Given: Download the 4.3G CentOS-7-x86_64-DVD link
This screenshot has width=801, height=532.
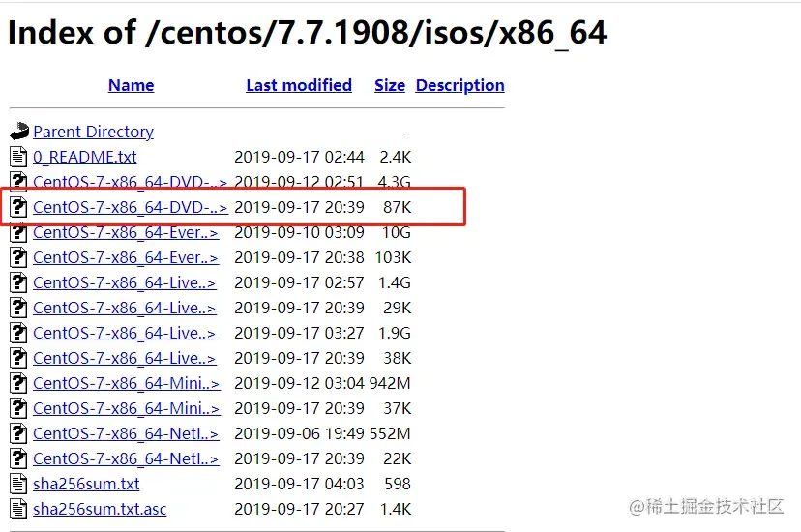Looking at the screenshot, I should [x=130, y=182].
